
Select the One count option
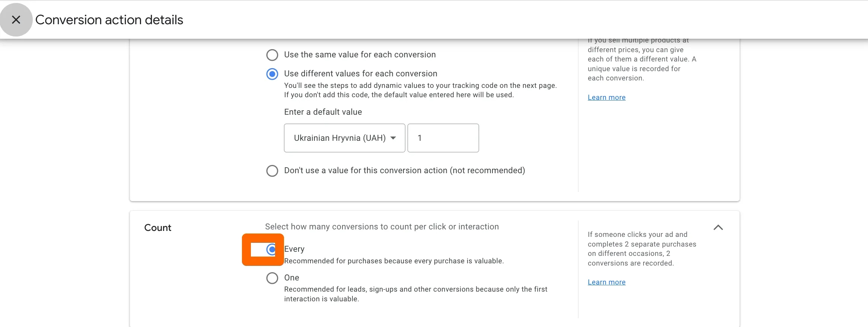272,278
